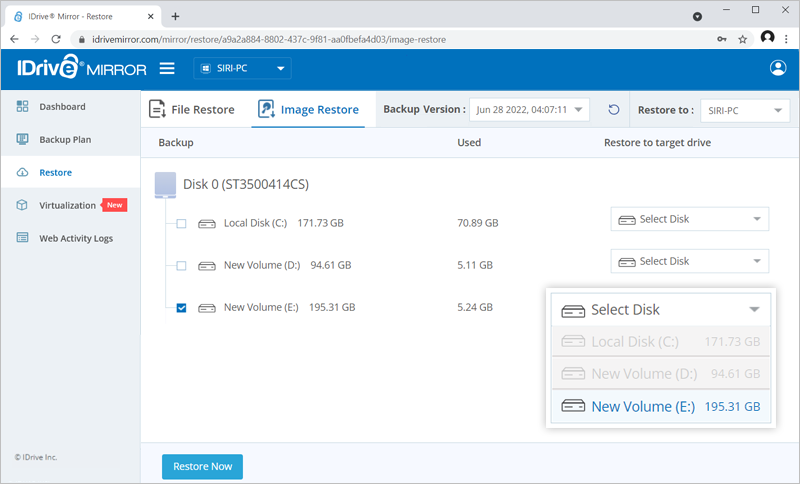The image size is (800, 484).
Task: Click the © IDrive Inc. footer text
Action: (x=36, y=457)
